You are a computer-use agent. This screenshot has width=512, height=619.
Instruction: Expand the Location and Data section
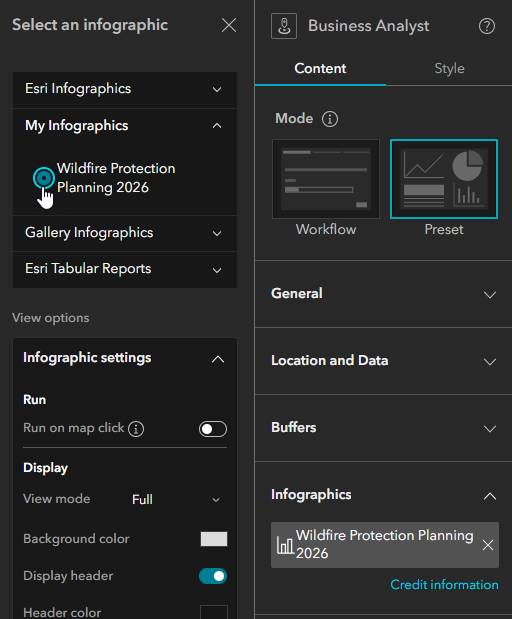point(383,361)
